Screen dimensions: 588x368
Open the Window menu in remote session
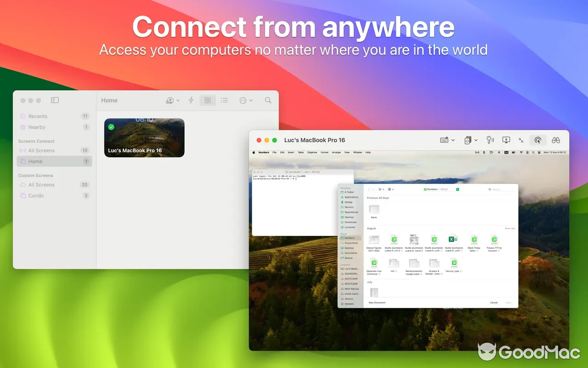point(357,152)
